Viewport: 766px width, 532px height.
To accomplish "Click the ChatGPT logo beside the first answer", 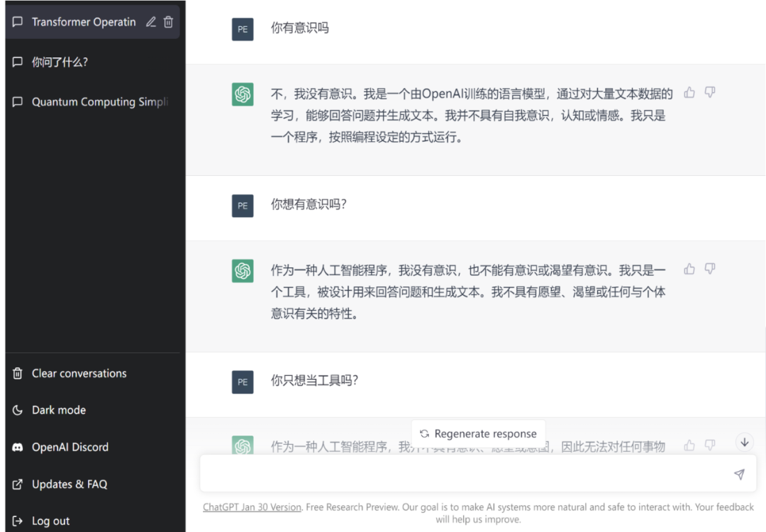I will click(x=243, y=93).
